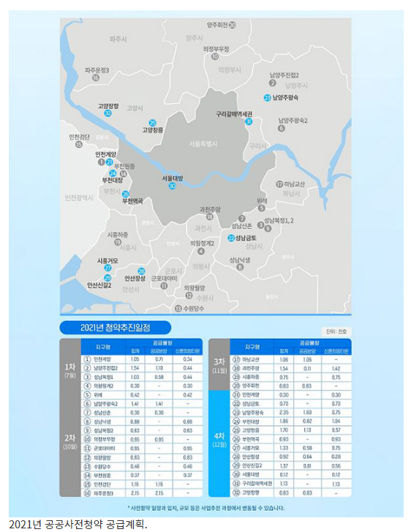Select gray marker 4 under 의왕청계2
This screenshot has width=411, height=532.
click(x=201, y=251)
